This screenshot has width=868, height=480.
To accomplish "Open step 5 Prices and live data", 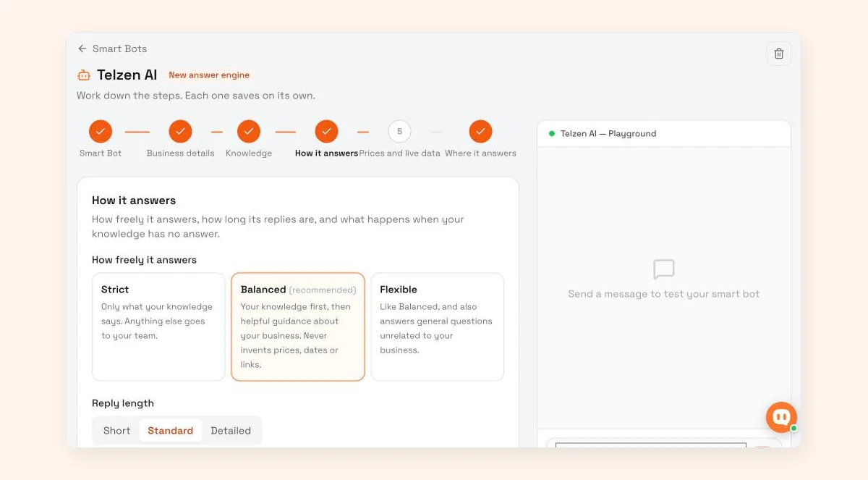I will 399,132.
